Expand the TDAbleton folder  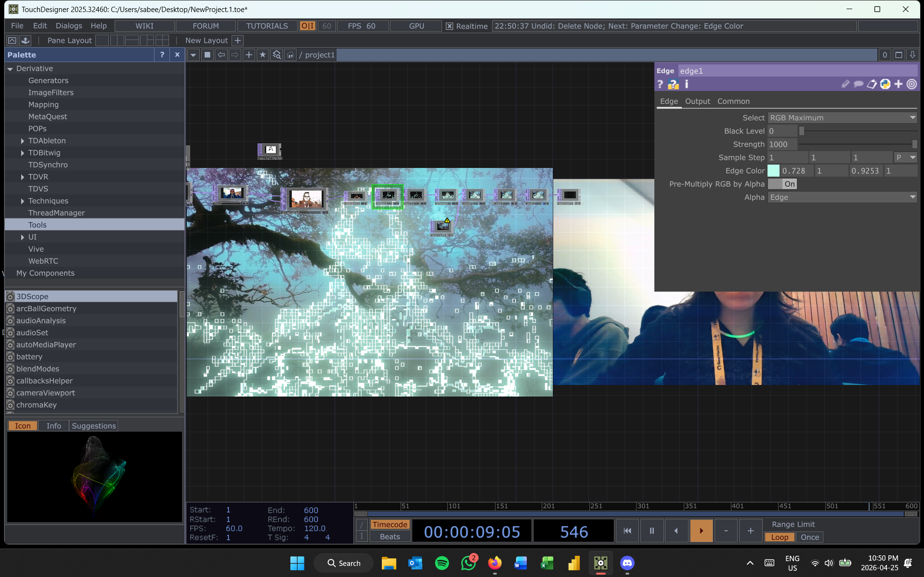pos(23,141)
